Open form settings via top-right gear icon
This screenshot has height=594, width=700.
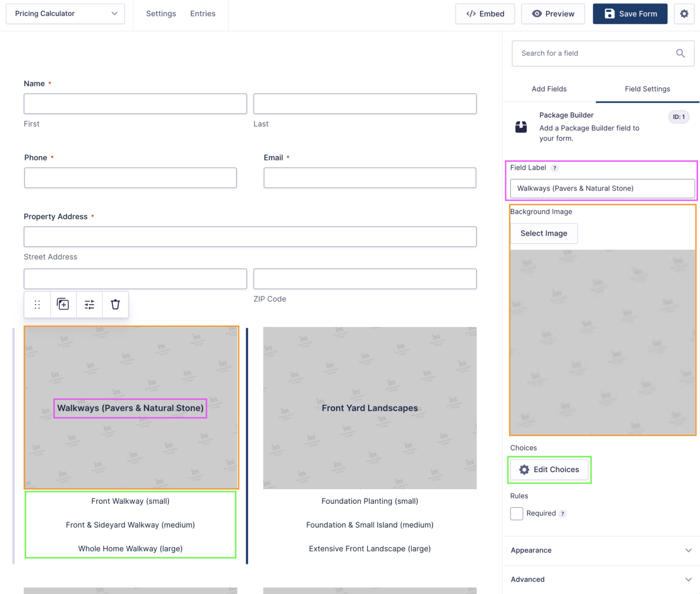684,14
